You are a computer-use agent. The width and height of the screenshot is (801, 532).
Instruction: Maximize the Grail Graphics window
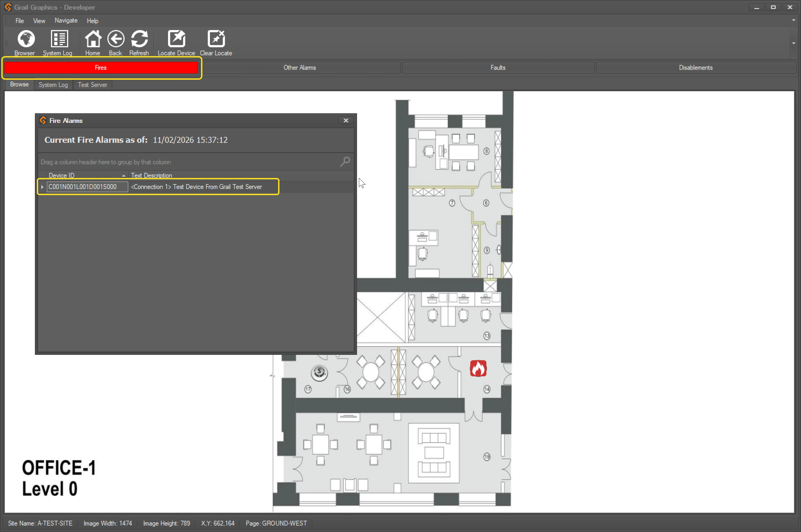click(x=773, y=7)
